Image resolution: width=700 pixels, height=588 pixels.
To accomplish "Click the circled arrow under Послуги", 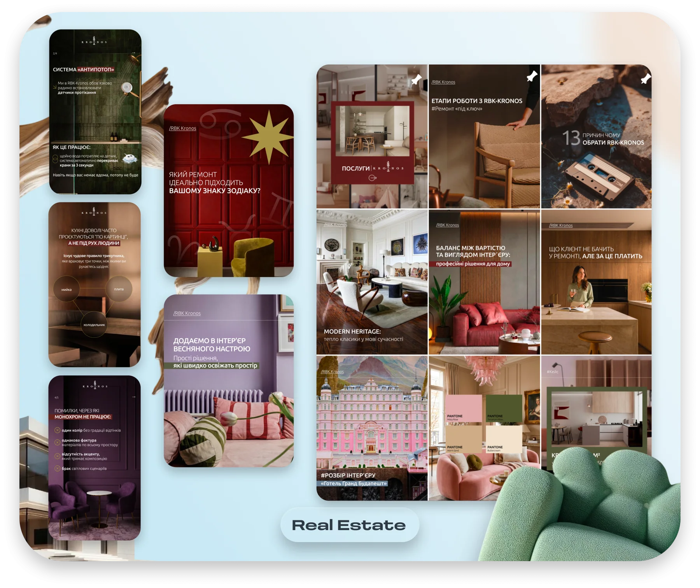I will [373, 178].
